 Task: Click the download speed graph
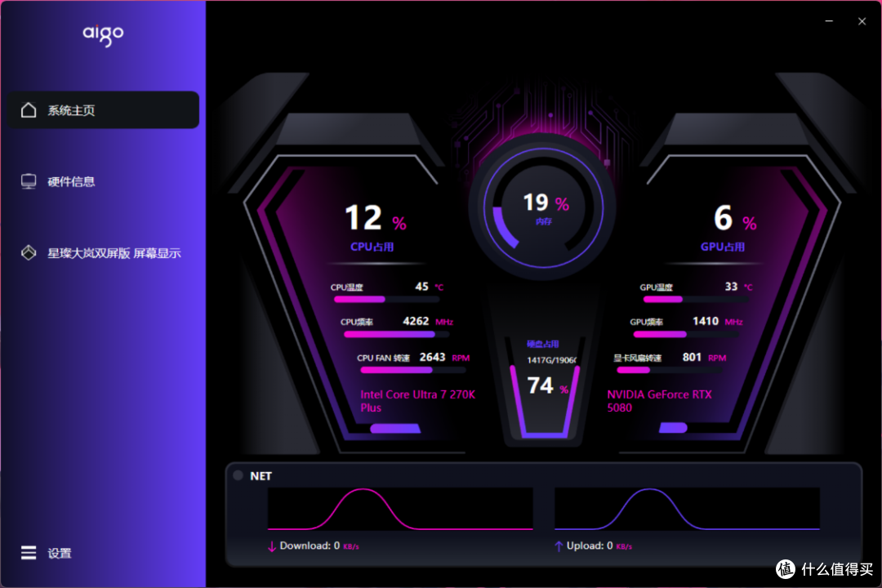point(400,509)
